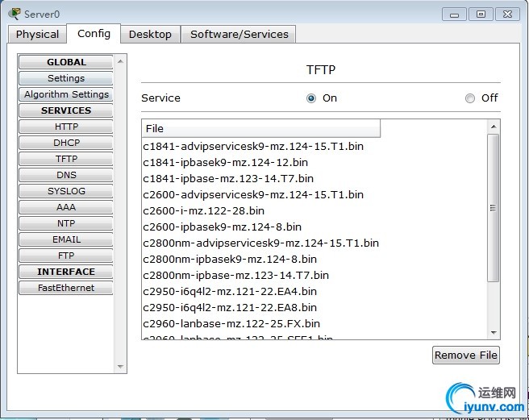The image size is (529, 420).
Task: Maximize the Server0 window
Action: [x=481, y=15]
